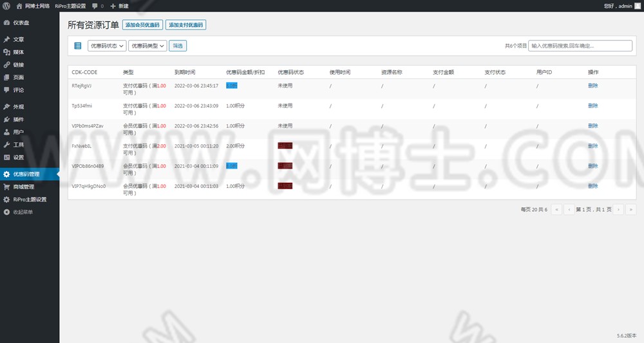Screen dimensions: 644x343
Task: Click 未使用 status in Tp534fmi row
Action: (285, 106)
